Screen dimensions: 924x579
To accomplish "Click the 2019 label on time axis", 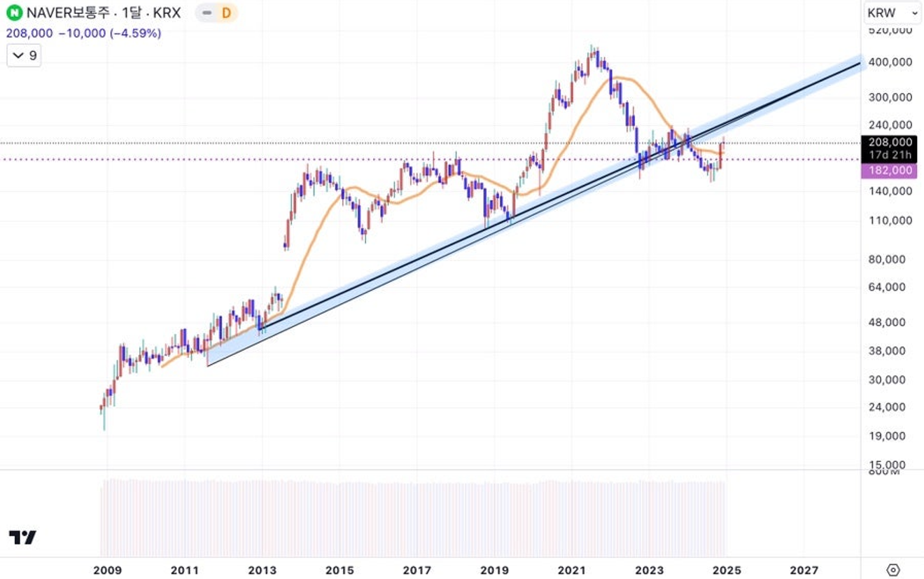I will [494, 571].
